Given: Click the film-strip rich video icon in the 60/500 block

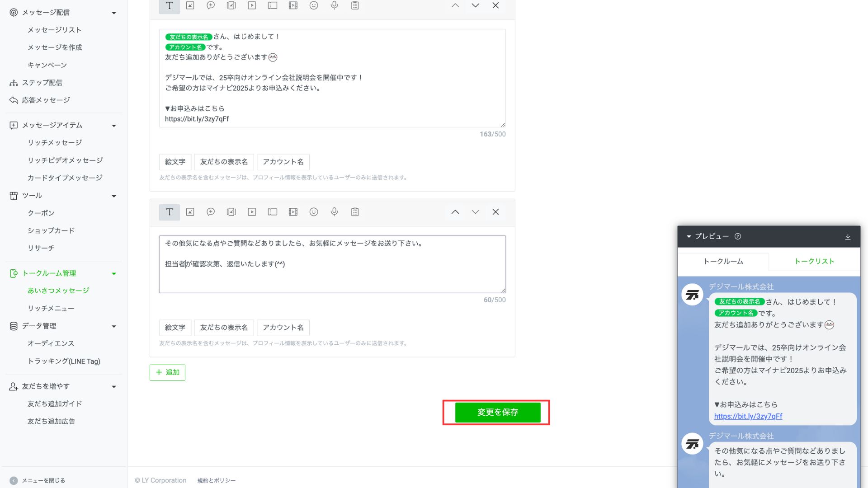Looking at the screenshot, I should click(x=293, y=212).
